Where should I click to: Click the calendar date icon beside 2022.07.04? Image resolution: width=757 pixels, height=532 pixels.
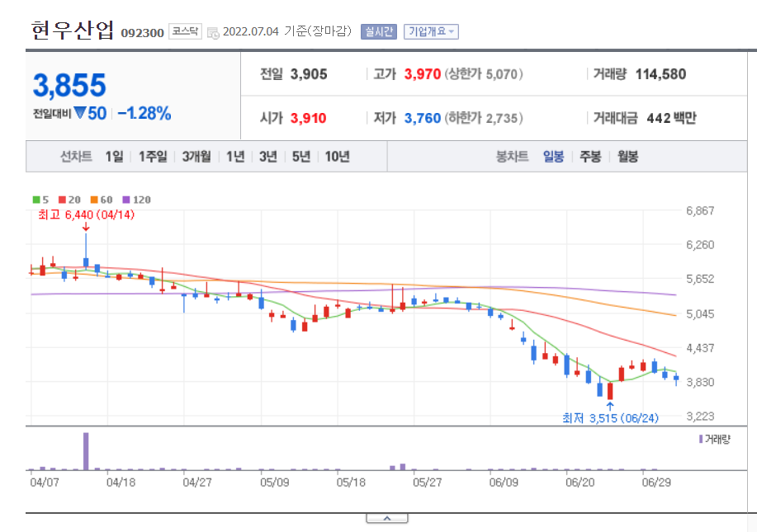[x=212, y=33]
